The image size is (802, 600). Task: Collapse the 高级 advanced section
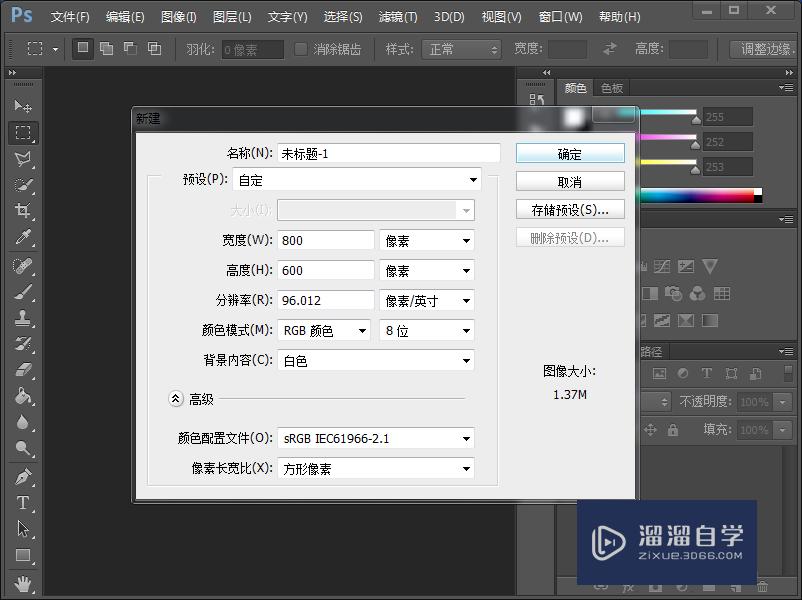[x=176, y=398]
